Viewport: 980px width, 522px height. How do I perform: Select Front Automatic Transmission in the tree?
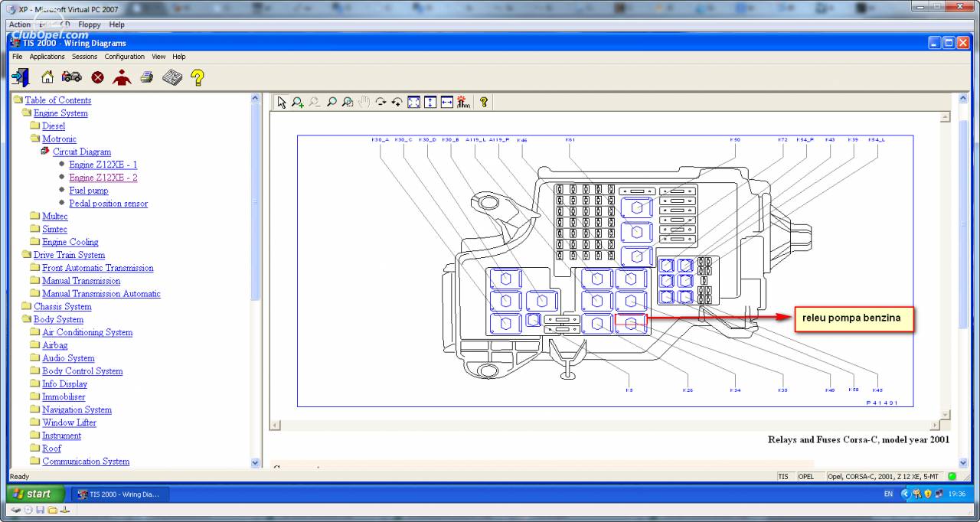98,268
